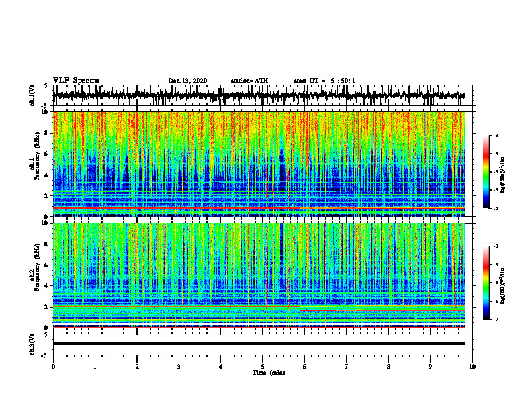
Task: Click the ch.1 colorbar log(PSD) label
Action: tap(503, 175)
